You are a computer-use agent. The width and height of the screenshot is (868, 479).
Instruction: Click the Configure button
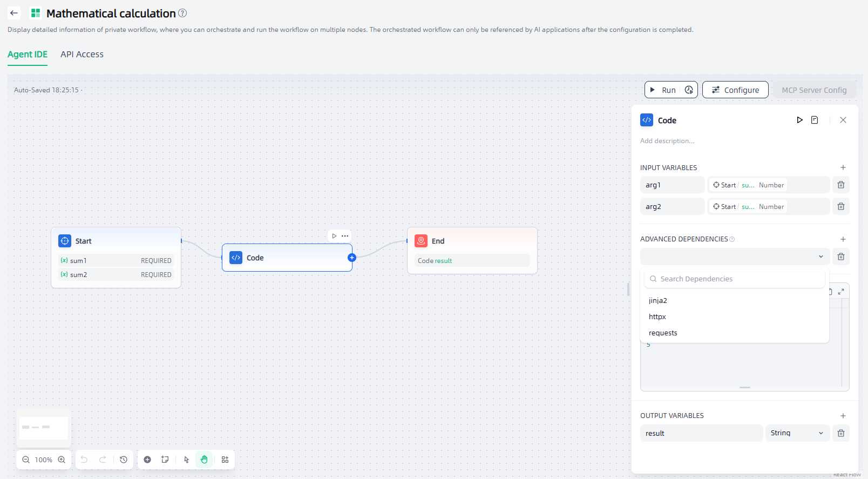click(x=735, y=90)
